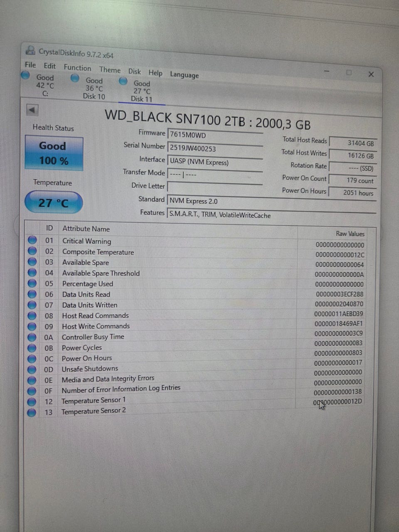Screen dimensions: 399x532
Task: Click the Interface field UASP (NVM Express)
Action: pyautogui.click(x=215, y=161)
